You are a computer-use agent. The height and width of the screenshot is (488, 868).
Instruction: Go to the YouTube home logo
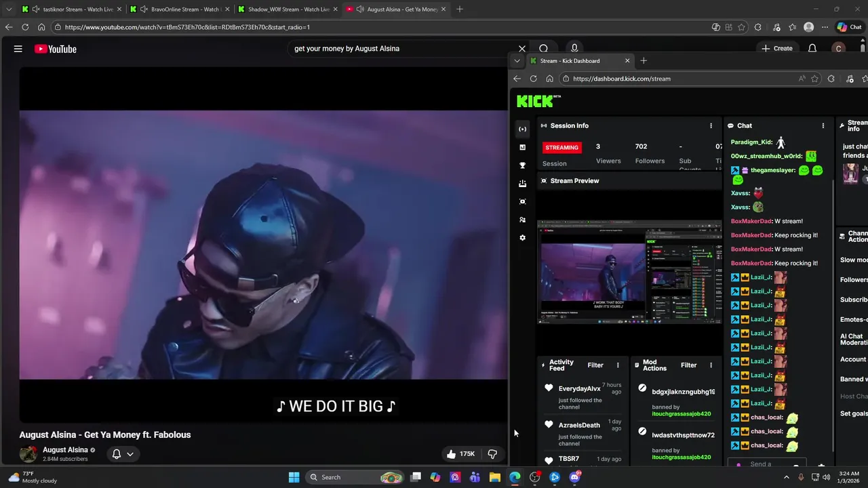point(56,49)
